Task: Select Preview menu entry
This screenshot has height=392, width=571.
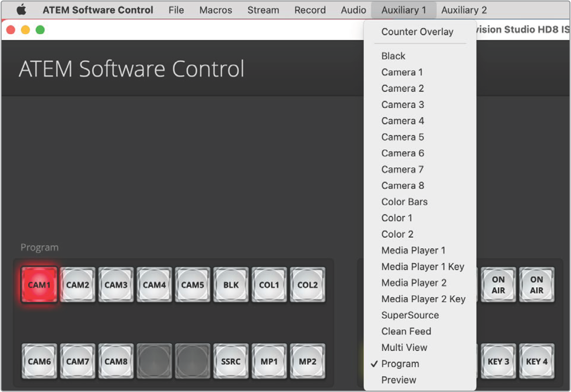Action: pos(420,380)
